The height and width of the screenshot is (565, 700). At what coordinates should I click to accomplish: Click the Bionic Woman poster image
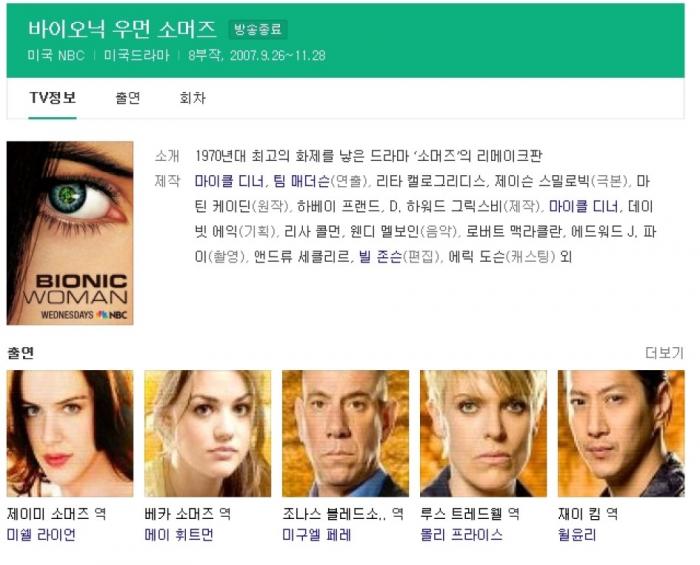[70, 233]
